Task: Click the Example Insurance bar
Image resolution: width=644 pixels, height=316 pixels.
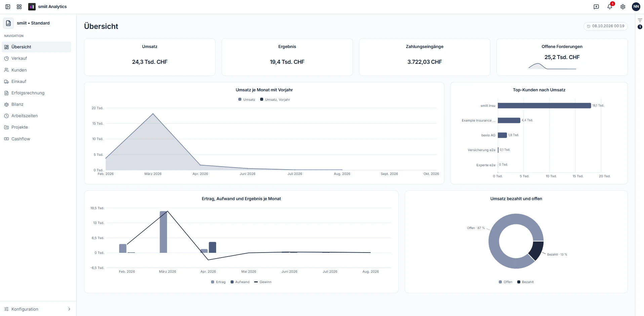Action: (509, 121)
